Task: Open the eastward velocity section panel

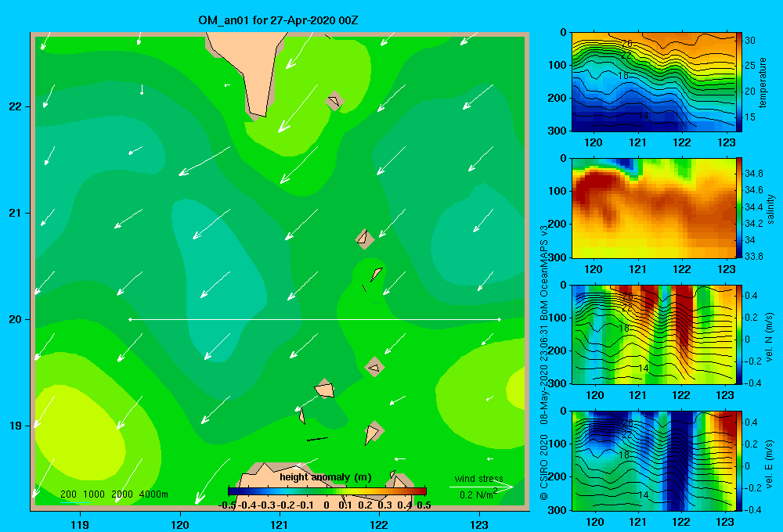Action: pyautogui.click(x=653, y=461)
